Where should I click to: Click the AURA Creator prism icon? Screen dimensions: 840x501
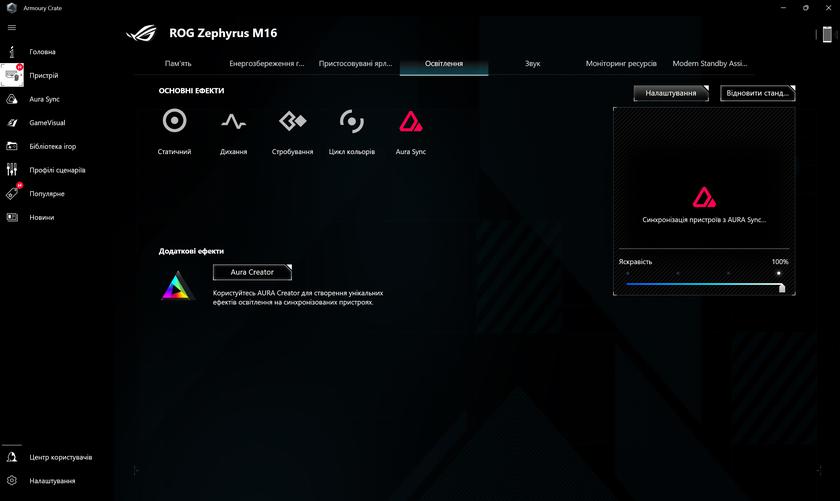(179, 286)
